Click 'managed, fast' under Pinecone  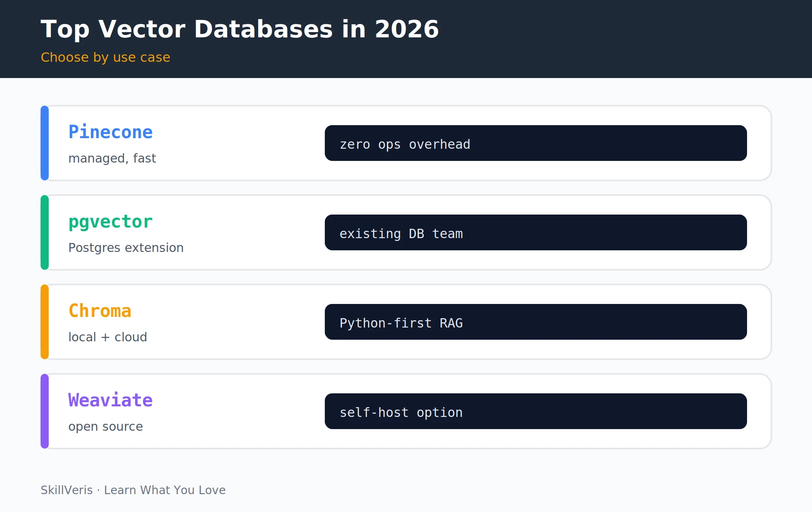112,158
